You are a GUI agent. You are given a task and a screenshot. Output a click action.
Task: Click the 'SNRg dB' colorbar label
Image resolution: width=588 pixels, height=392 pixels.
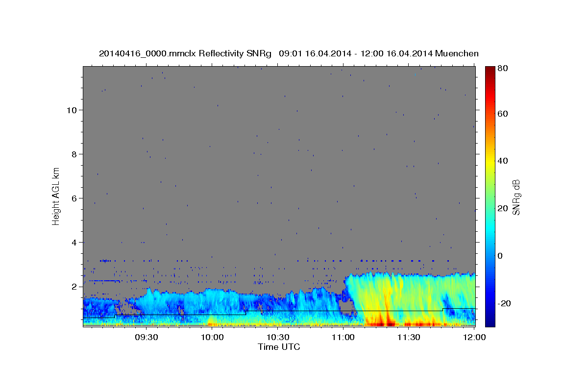tap(516, 196)
